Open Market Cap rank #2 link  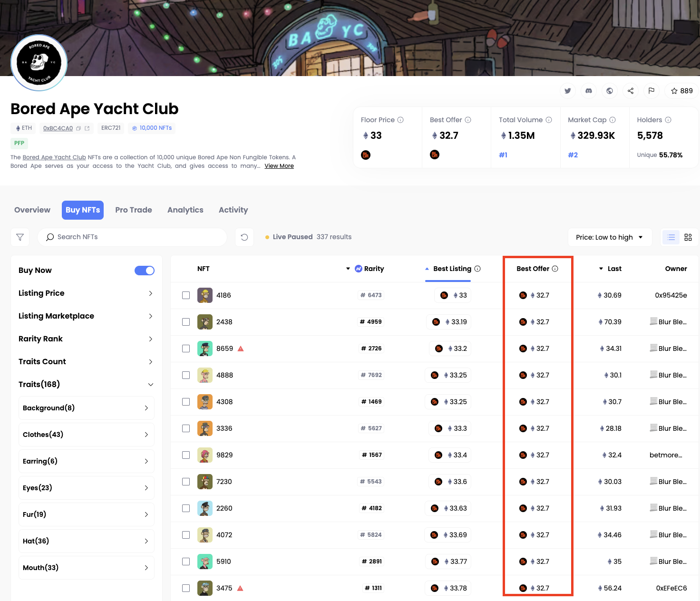coord(573,155)
